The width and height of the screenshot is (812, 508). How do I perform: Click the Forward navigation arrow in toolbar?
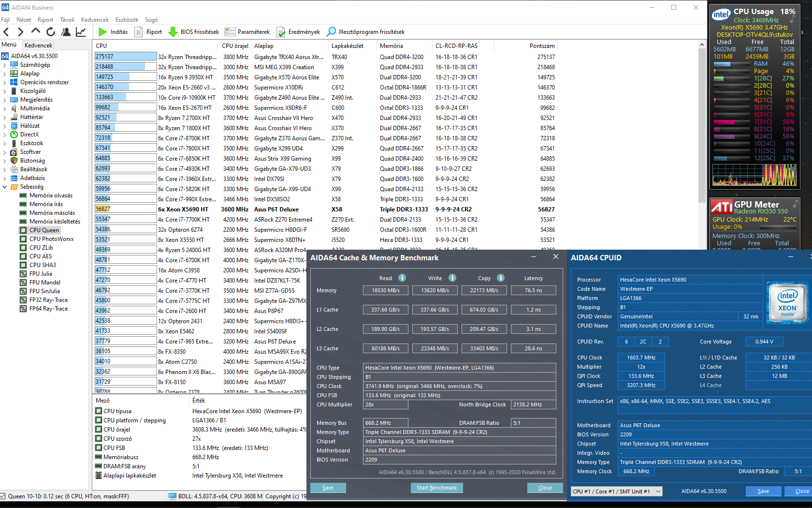click(x=20, y=32)
